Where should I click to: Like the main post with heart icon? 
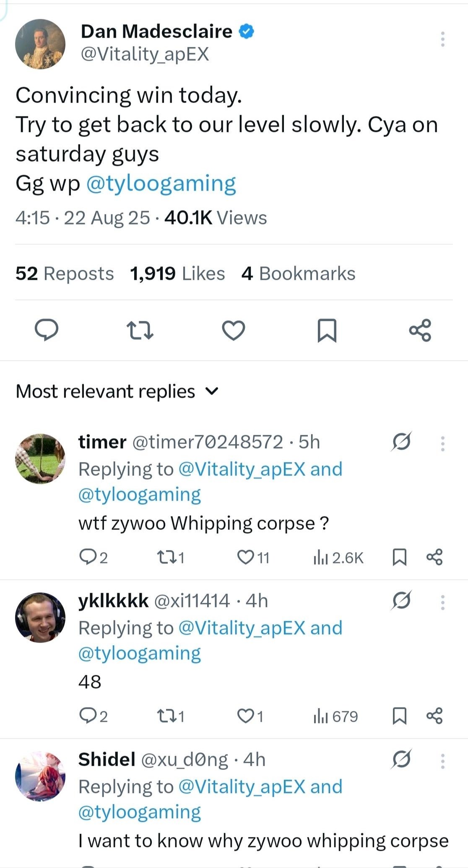[233, 330]
